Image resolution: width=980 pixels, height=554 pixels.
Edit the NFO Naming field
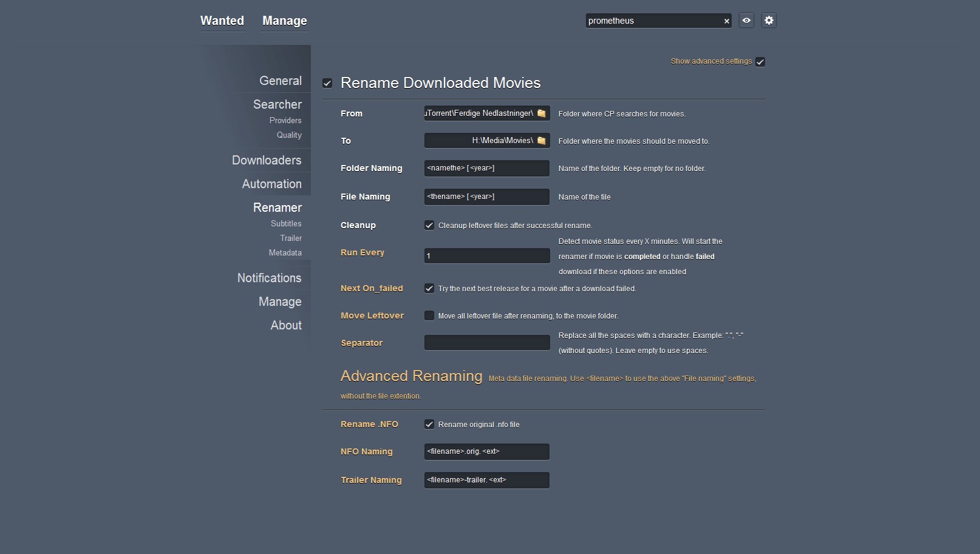click(x=487, y=451)
